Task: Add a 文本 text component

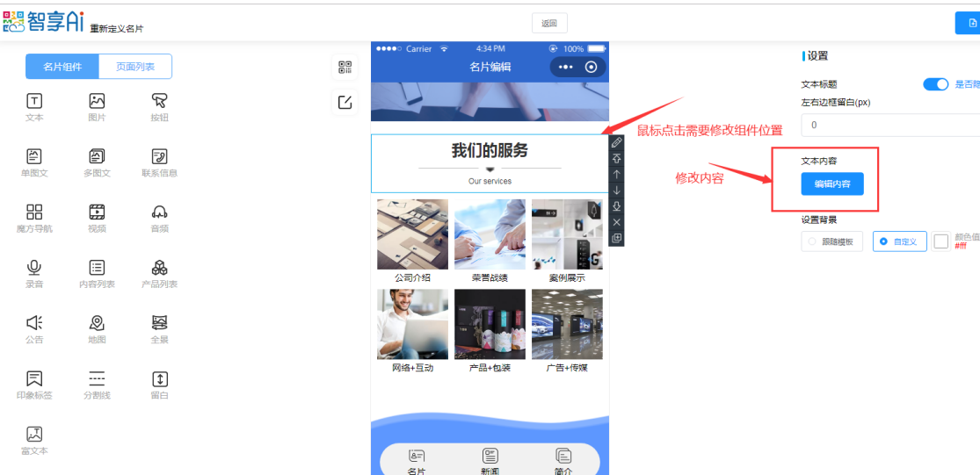Action: pyautogui.click(x=34, y=106)
